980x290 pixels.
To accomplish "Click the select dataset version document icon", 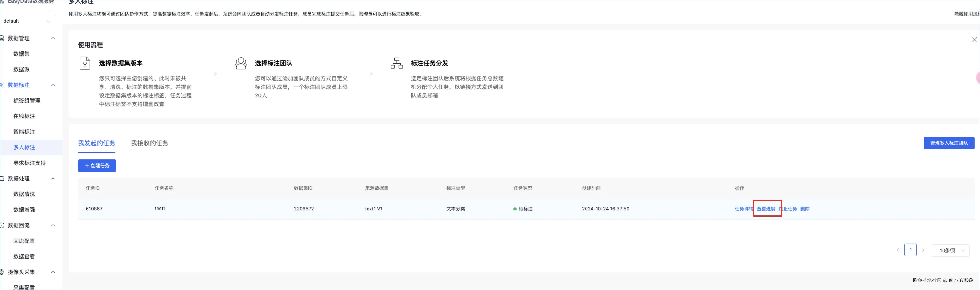I will [x=85, y=63].
